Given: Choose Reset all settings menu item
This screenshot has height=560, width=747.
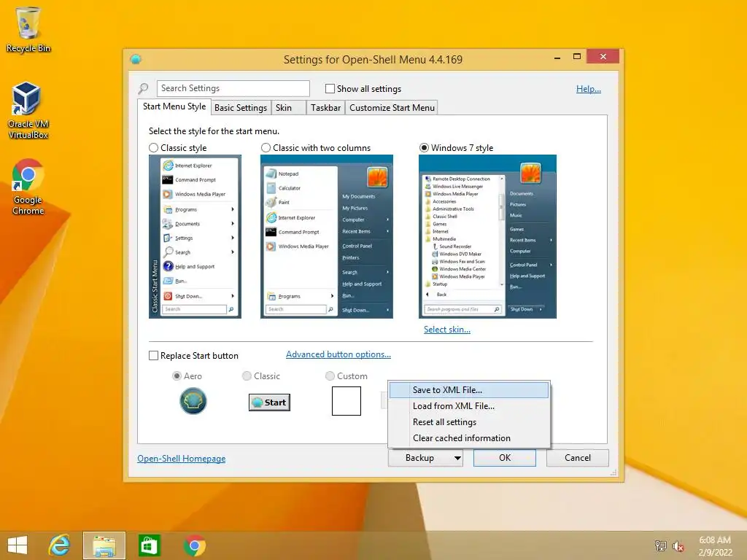Looking at the screenshot, I should pos(469,422).
